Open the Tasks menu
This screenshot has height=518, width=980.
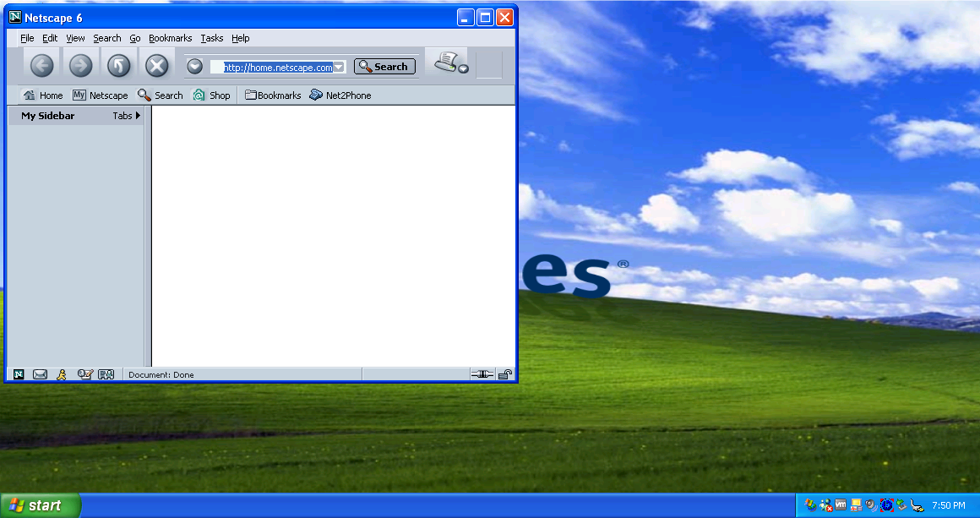click(212, 38)
